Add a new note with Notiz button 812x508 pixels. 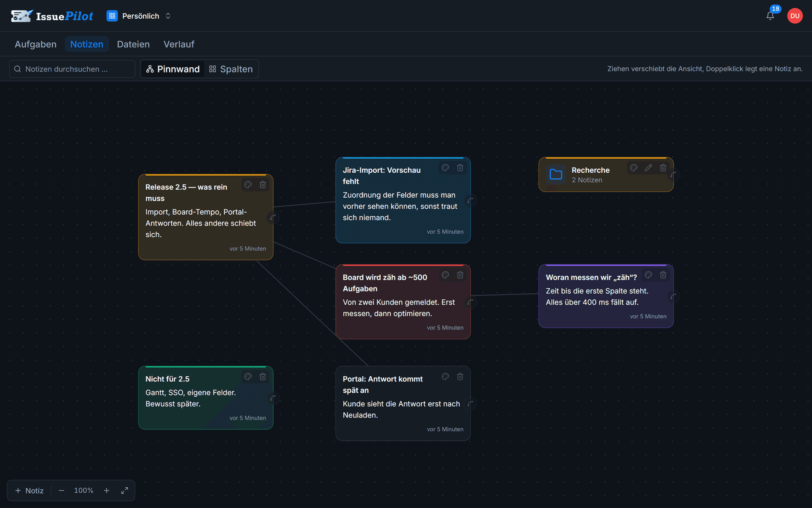29,490
